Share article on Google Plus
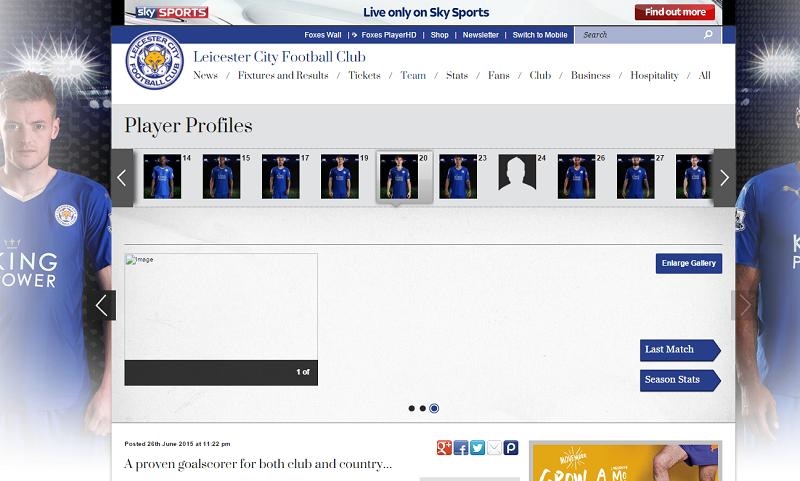The width and height of the screenshot is (800, 481). (444, 448)
